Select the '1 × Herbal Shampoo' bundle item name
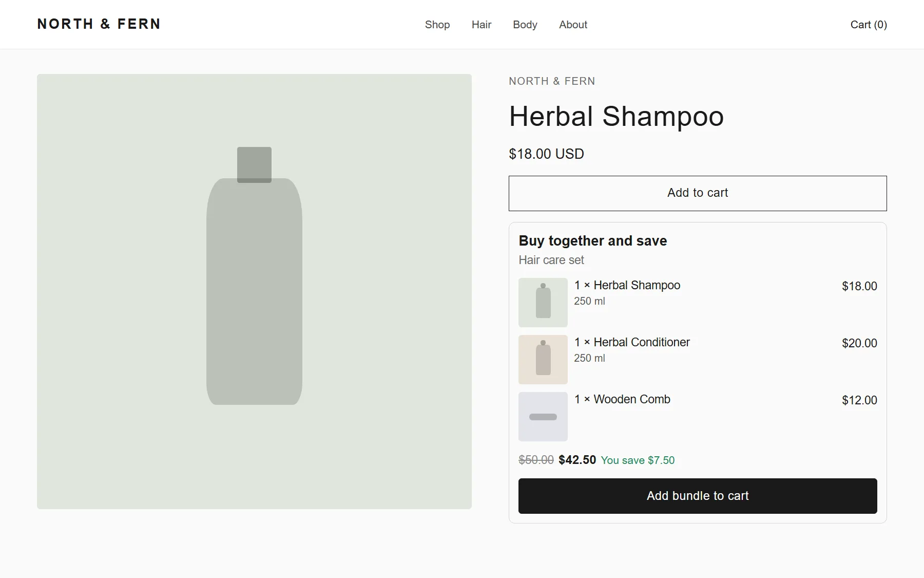 coord(627,285)
